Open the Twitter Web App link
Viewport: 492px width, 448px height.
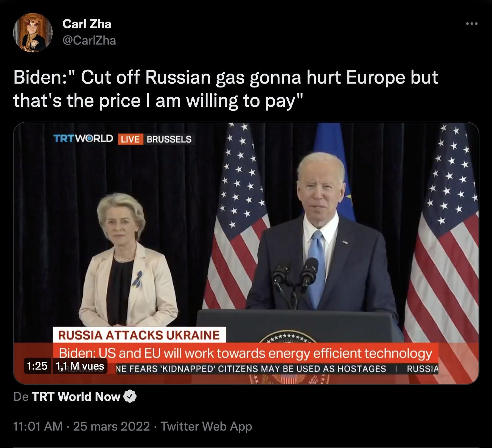206,426
